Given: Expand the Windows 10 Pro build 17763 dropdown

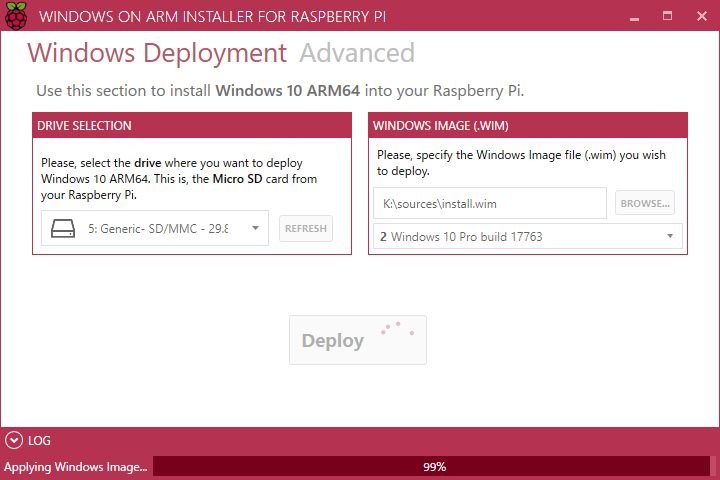Looking at the screenshot, I should [528, 237].
